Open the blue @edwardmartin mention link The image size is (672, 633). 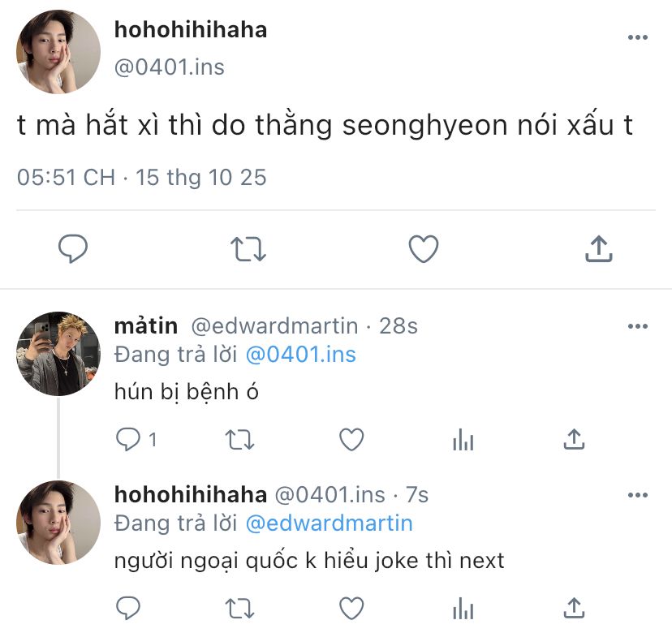(329, 523)
